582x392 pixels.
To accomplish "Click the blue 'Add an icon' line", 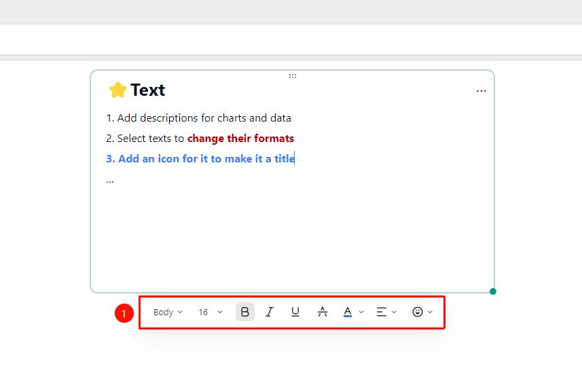I will (x=200, y=159).
